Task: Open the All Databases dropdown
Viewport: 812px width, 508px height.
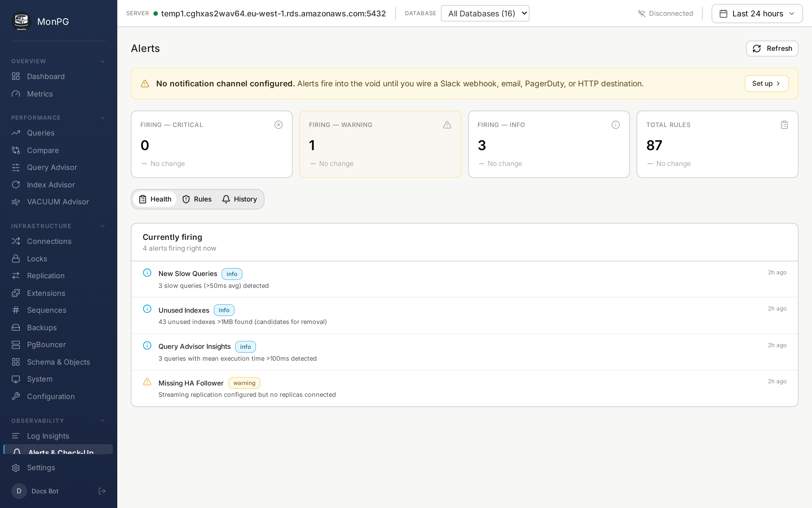Action: pos(485,14)
